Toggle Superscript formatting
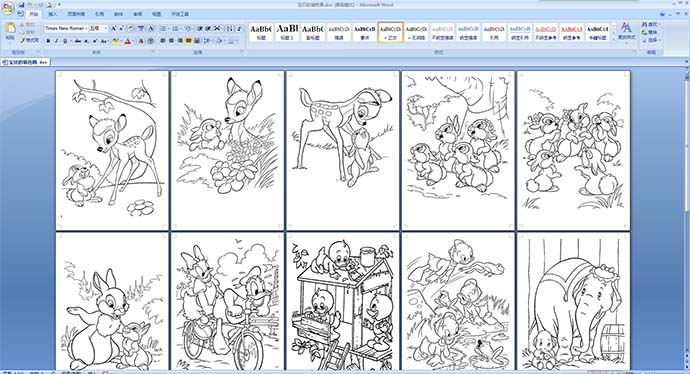 tap(95, 41)
